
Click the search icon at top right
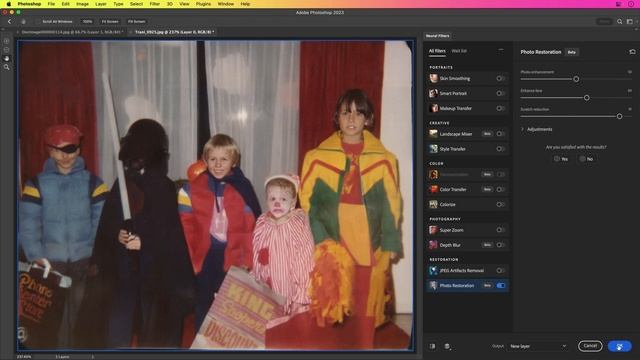pyautogui.click(x=620, y=21)
